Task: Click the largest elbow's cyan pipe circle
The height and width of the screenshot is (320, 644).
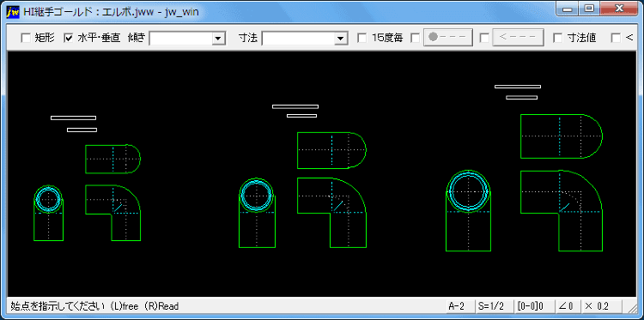Action: tap(468, 191)
